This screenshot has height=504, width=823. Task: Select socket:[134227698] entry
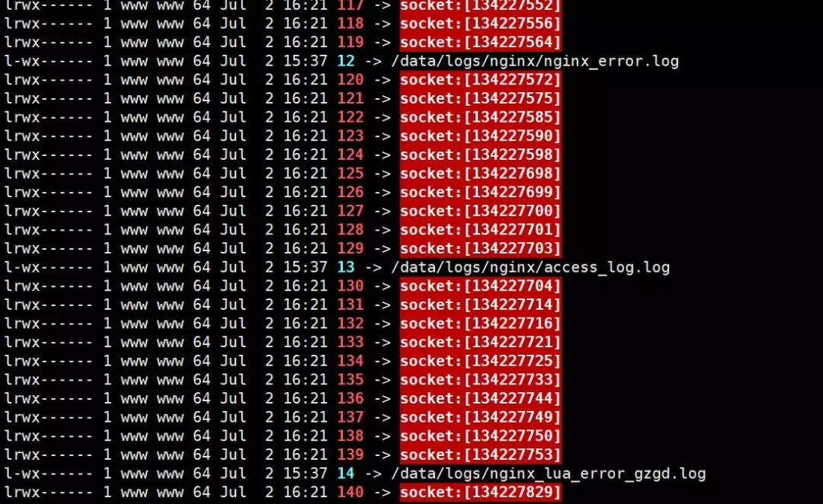[x=480, y=173]
